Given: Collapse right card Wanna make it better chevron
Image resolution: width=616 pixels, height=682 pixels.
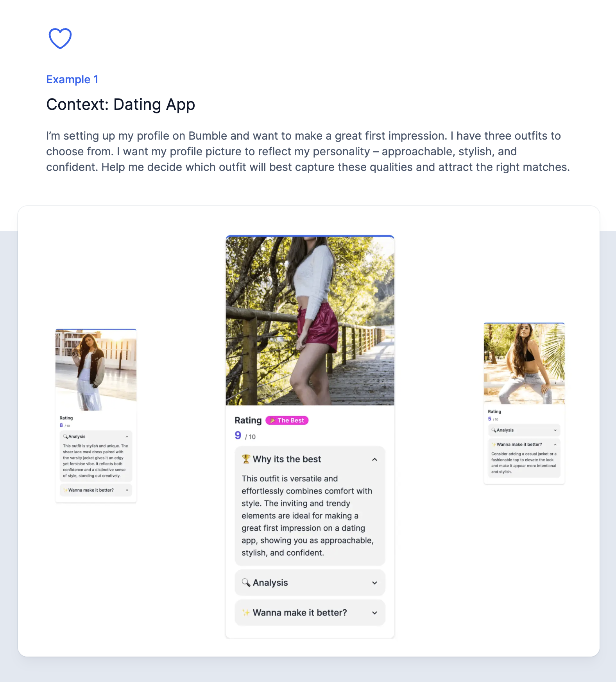Looking at the screenshot, I should [555, 445].
